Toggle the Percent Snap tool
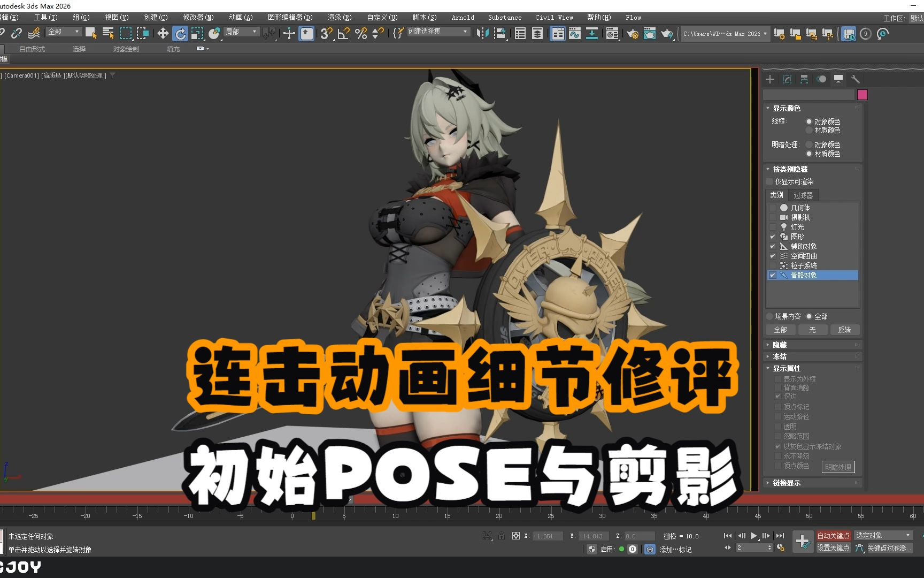 tap(361, 34)
